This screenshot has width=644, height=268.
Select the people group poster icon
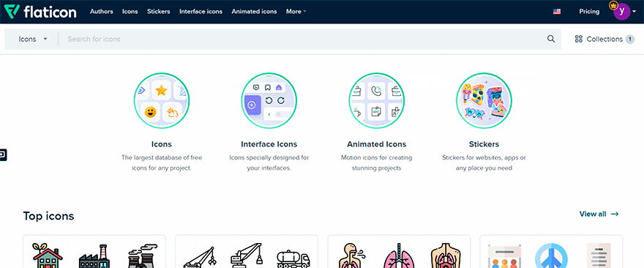coord(504,256)
